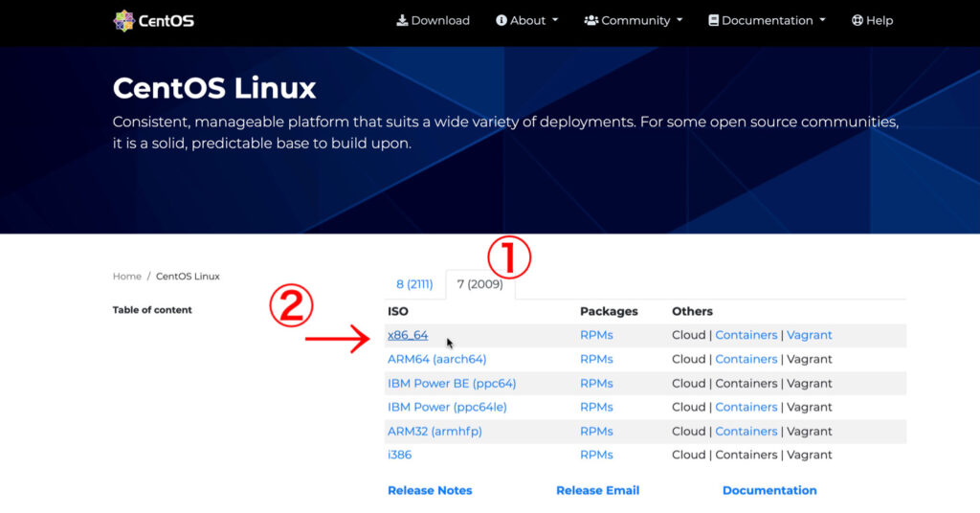
Task: Open Containers link in ARM32 row
Action: click(746, 431)
